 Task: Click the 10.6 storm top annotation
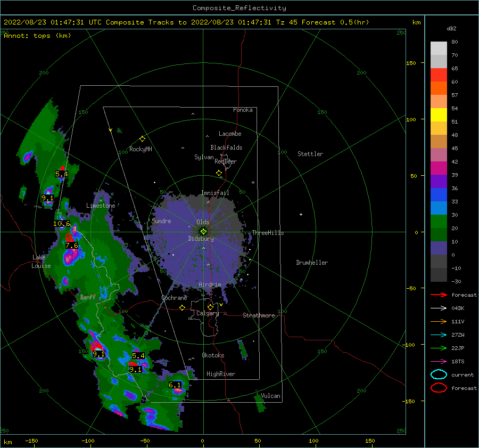tap(62, 224)
